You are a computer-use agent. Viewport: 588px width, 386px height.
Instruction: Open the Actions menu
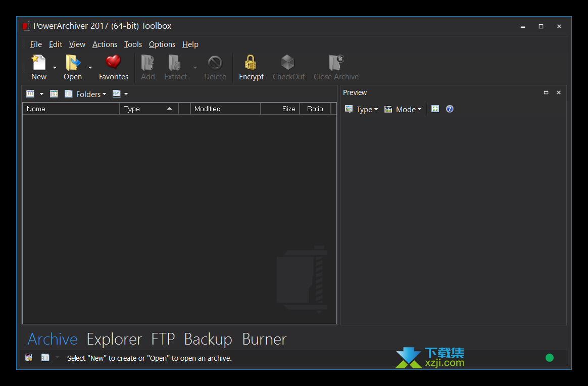click(105, 44)
